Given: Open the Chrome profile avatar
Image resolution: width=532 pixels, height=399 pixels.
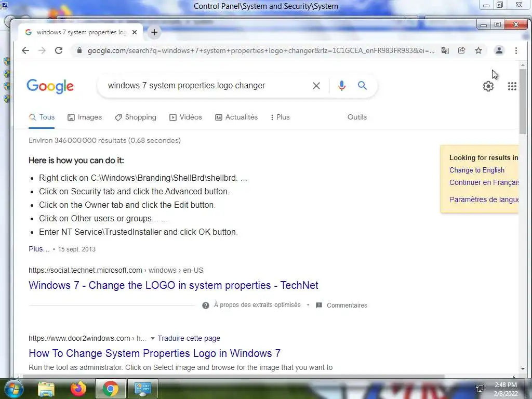Looking at the screenshot, I should click(499, 50).
